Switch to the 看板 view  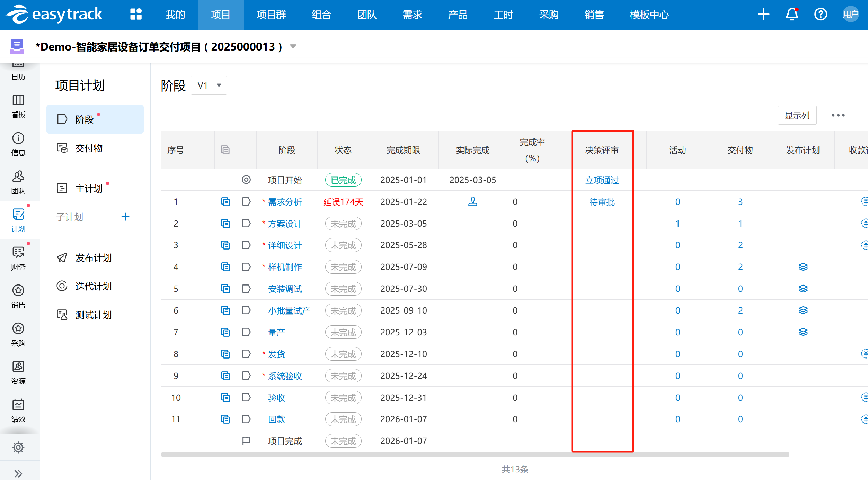(18, 107)
